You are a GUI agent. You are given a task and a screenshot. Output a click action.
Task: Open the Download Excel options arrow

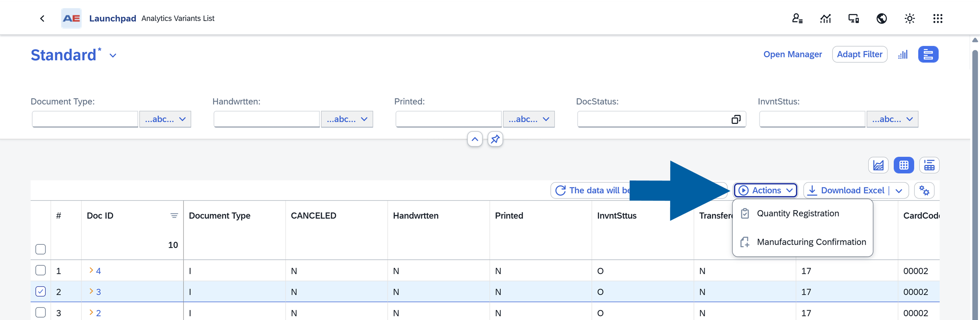tap(899, 191)
